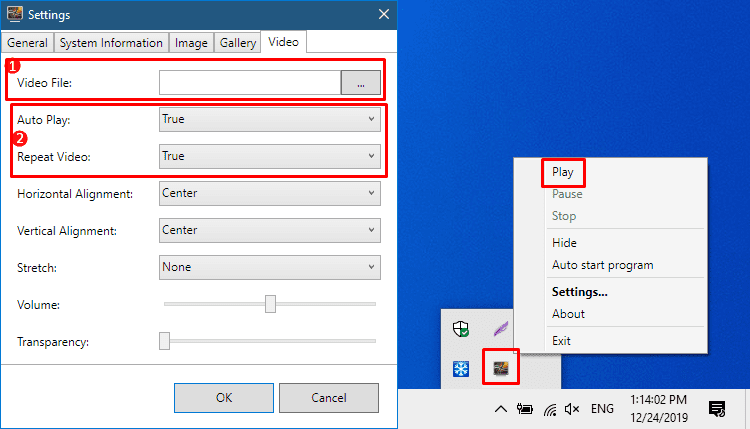Click the blue snowflake tray icon
The image size is (750, 429).
461,368
